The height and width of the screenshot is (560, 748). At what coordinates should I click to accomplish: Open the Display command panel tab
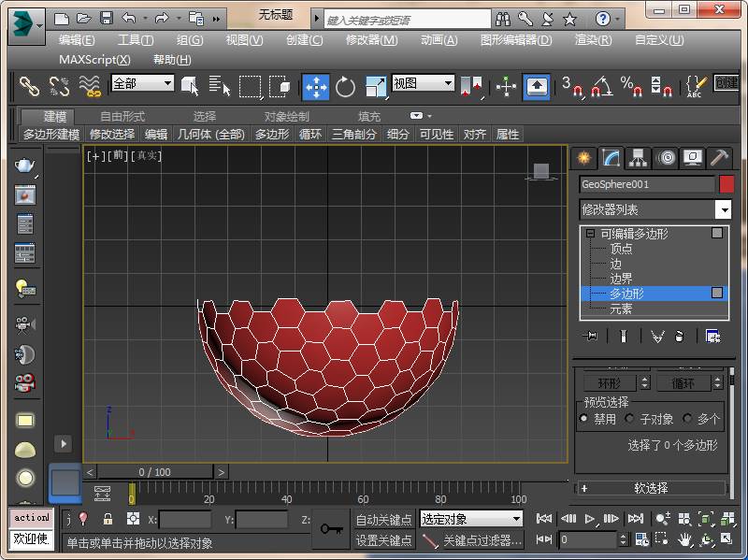pos(693,157)
